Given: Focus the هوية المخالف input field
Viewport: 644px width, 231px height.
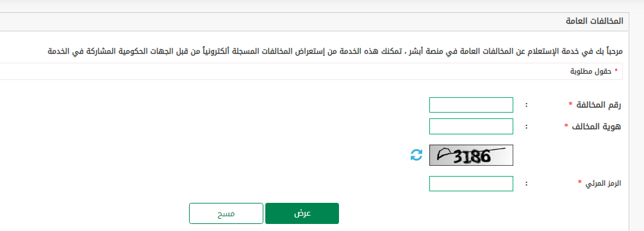Looking at the screenshot, I should [x=471, y=126].
